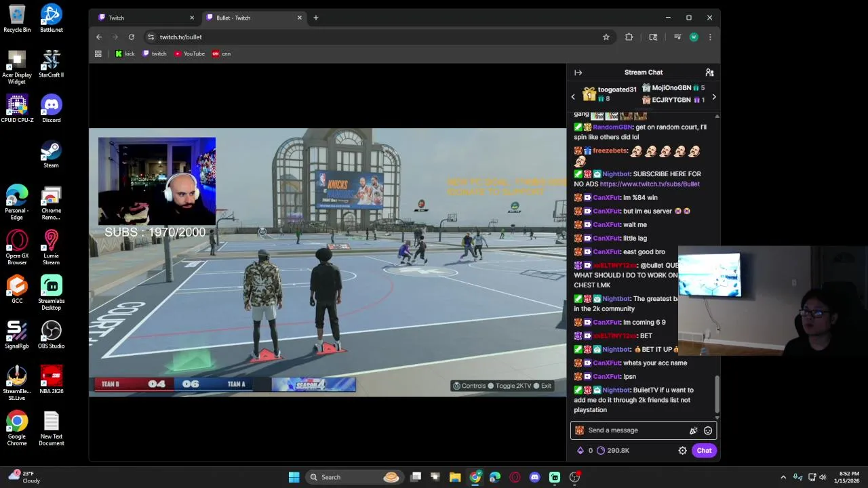Open Chrome media control icon
The width and height of the screenshot is (868, 488).
tap(677, 37)
